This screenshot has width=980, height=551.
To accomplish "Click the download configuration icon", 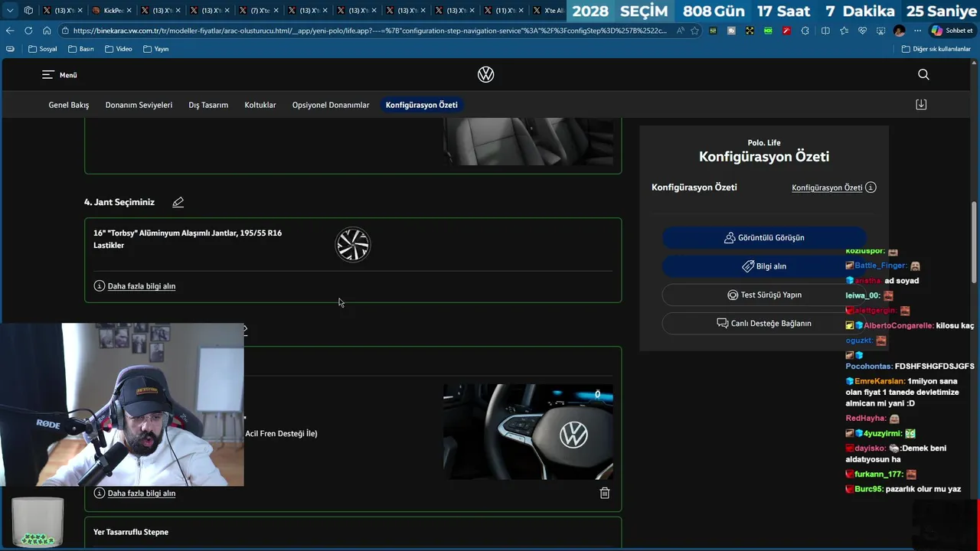I will click(921, 104).
